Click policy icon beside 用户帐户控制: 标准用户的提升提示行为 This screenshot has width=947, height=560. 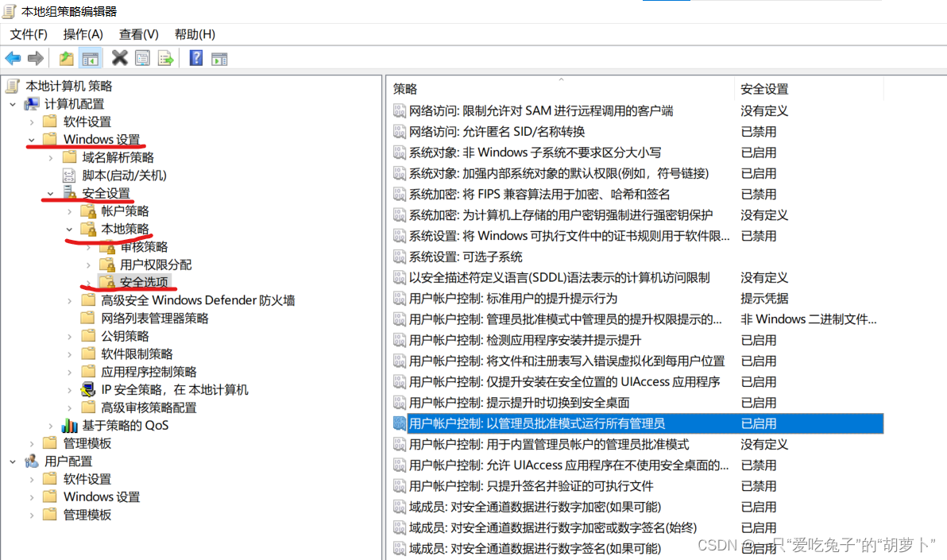click(x=399, y=299)
